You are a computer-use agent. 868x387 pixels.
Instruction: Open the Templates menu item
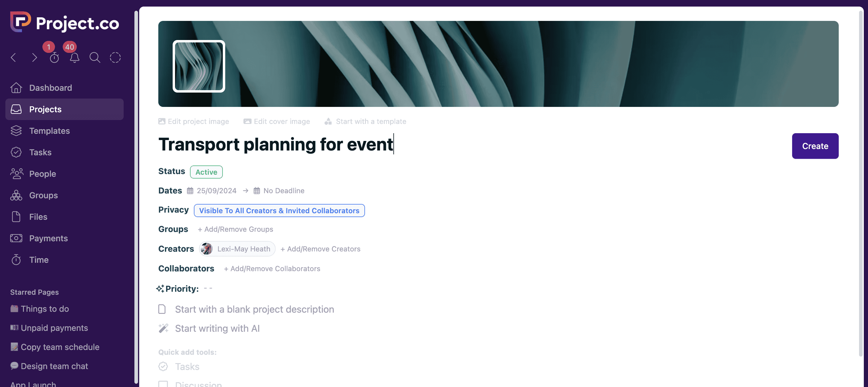point(49,131)
